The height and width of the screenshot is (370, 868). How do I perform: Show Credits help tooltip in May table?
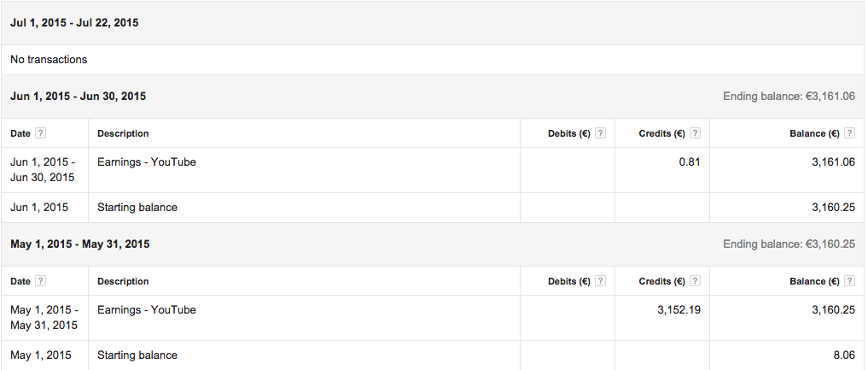coord(695,281)
